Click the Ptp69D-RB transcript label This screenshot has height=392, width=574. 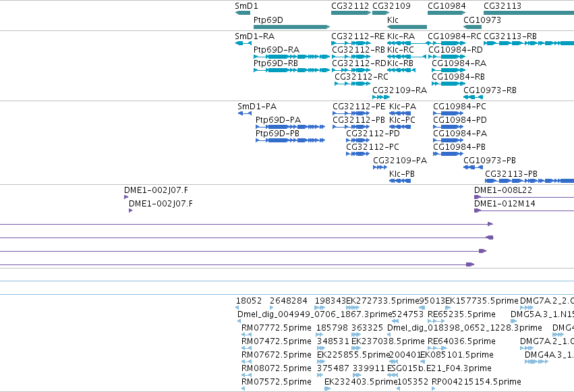[276, 63]
